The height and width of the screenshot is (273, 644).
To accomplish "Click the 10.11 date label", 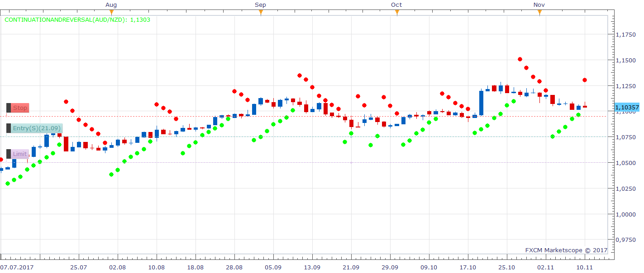I will point(585,268).
